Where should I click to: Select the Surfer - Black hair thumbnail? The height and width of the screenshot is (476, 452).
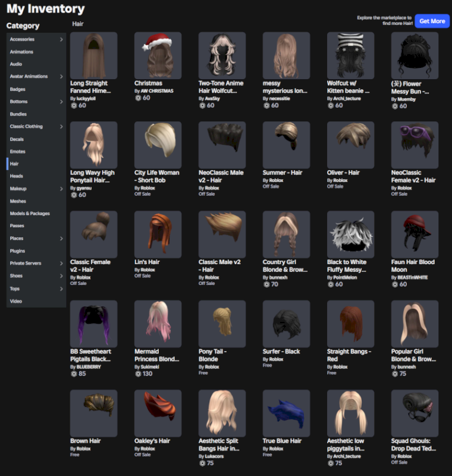(287, 324)
